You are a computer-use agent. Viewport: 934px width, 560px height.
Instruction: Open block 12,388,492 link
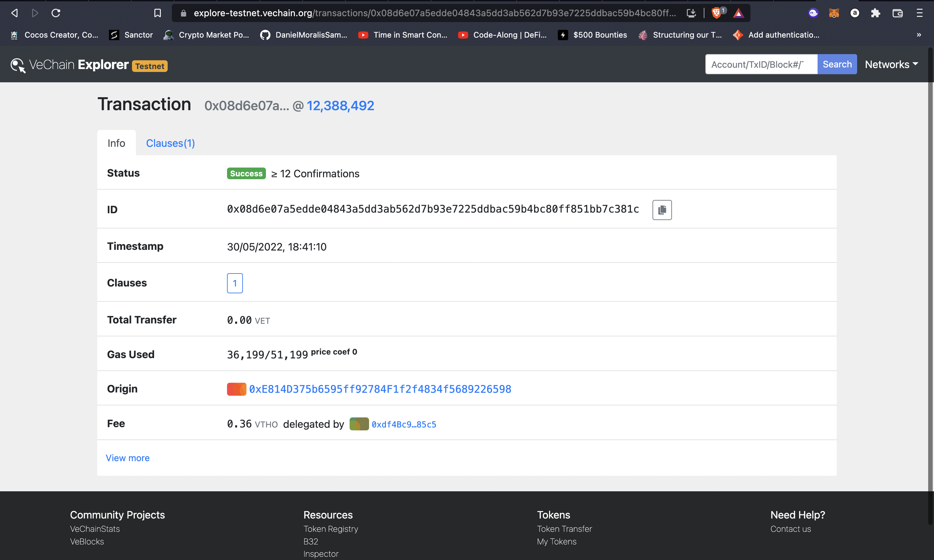click(340, 106)
